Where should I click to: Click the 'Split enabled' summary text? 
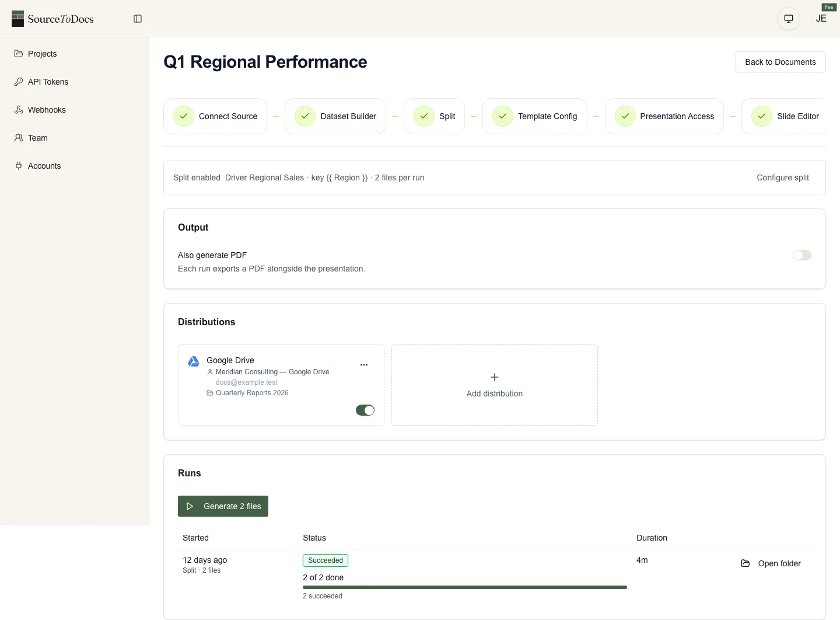[197, 177]
